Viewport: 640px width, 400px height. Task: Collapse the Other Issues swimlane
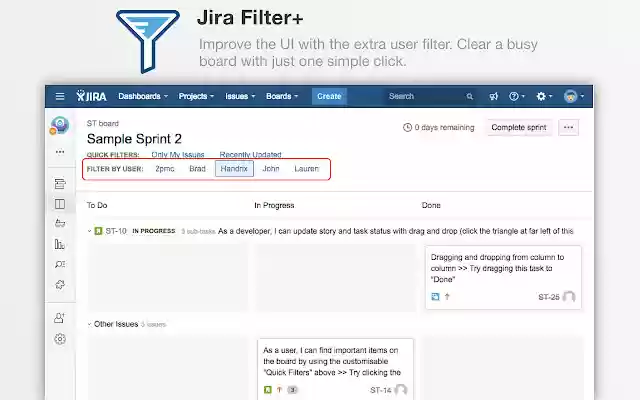coord(89,324)
